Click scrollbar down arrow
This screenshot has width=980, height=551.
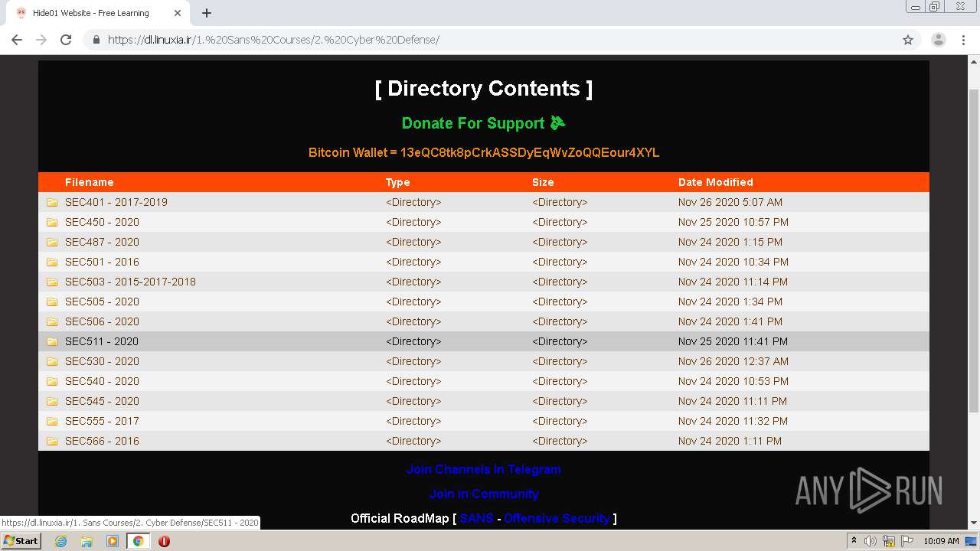click(x=974, y=523)
